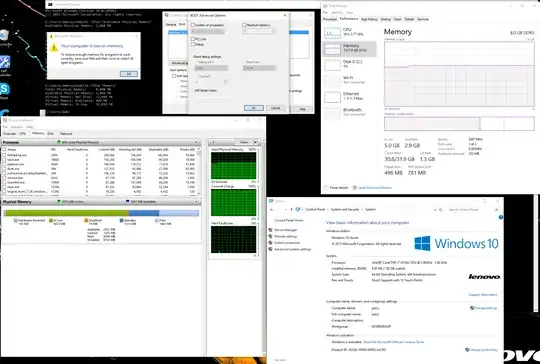
Task: Tick the checkbox for dwm.exe process
Action: (x=4, y=169)
